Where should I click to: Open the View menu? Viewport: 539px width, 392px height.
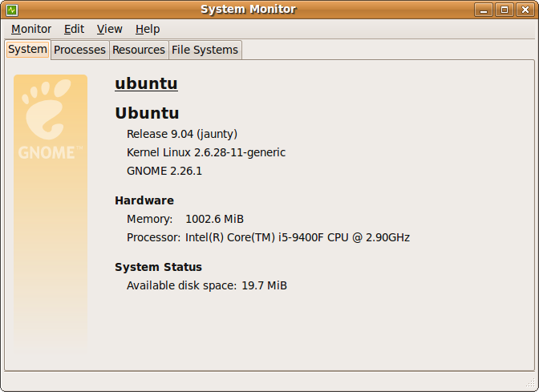110,29
